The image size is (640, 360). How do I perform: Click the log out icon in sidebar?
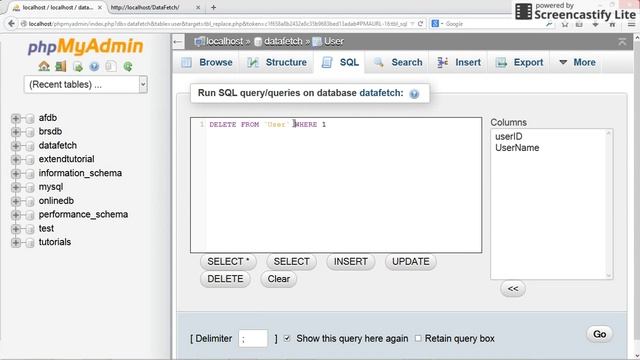point(61,66)
